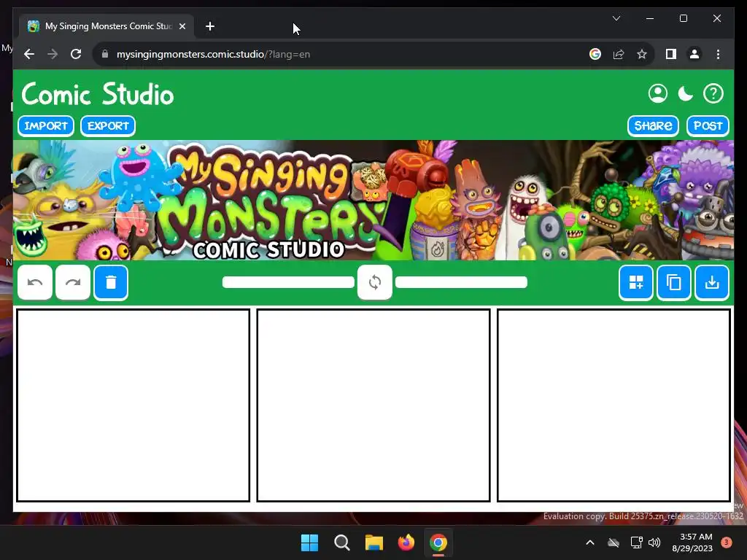
Task: Open the clock showing 3:57 AM
Action: coord(692,542)
